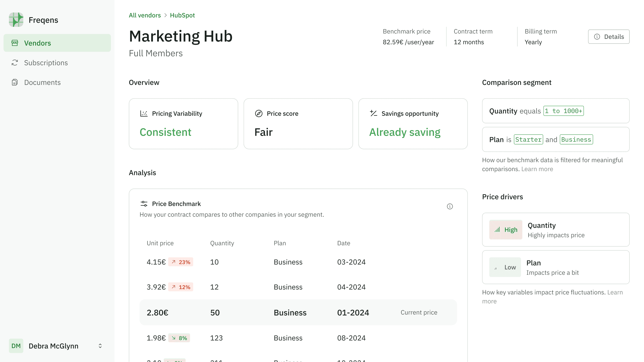Screen dimensions: 644x362
Task: Click the DM user avatar
Action: pyautogui.click(x=16, y=346)
